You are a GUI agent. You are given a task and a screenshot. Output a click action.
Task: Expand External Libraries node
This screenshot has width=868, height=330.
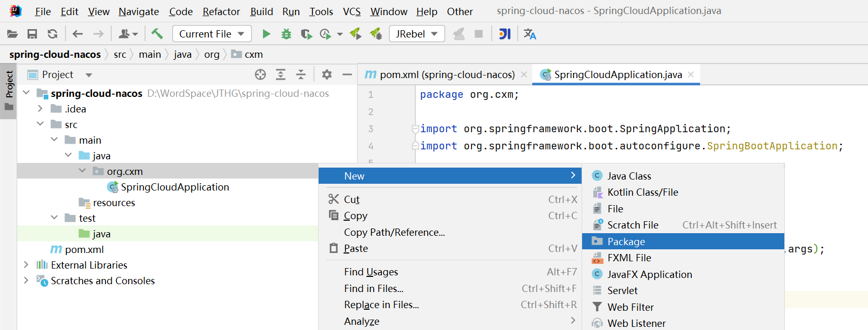26,264
